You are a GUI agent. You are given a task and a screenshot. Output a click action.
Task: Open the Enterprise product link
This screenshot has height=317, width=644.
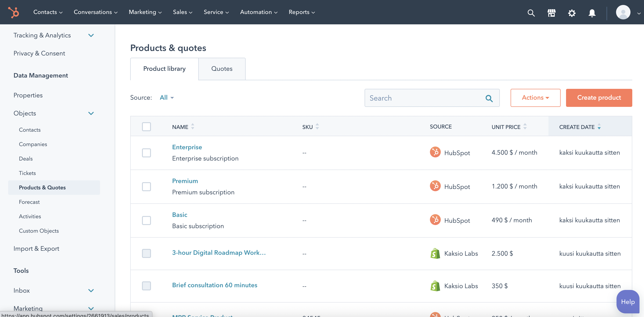pos(187,147)
